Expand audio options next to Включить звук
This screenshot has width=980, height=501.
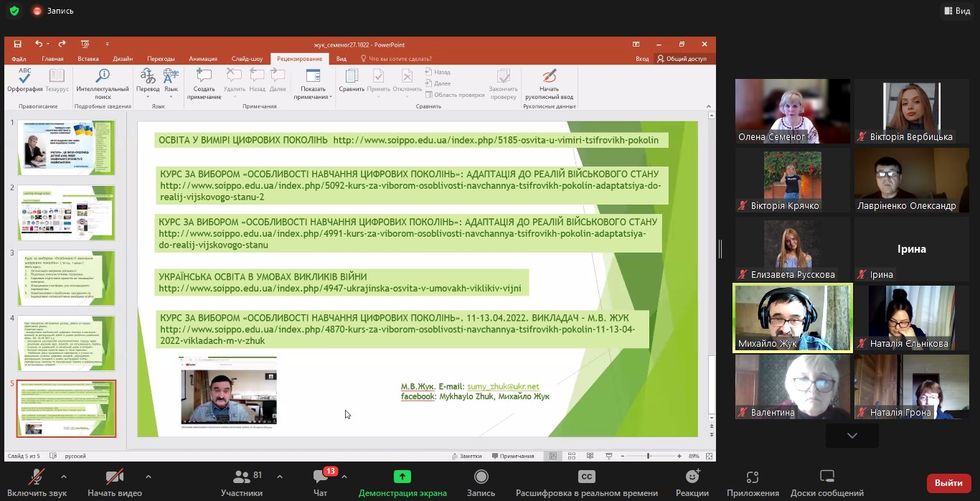[64, 476]
